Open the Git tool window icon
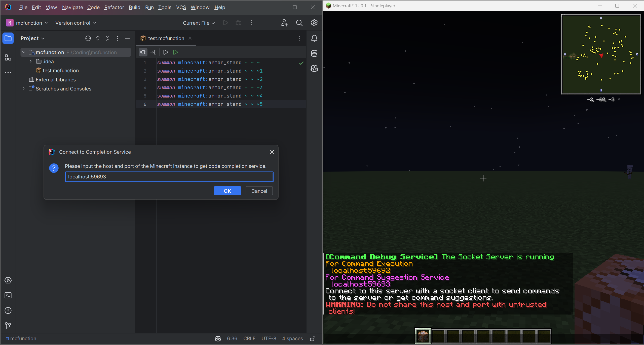Image resolution: width=644 pixels, height=345 pixels. 8,326
